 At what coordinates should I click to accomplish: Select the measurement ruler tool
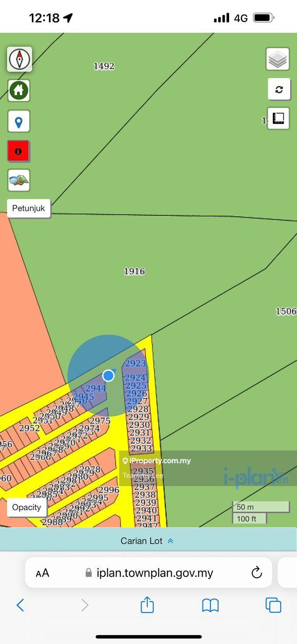[x=278, y=118]
